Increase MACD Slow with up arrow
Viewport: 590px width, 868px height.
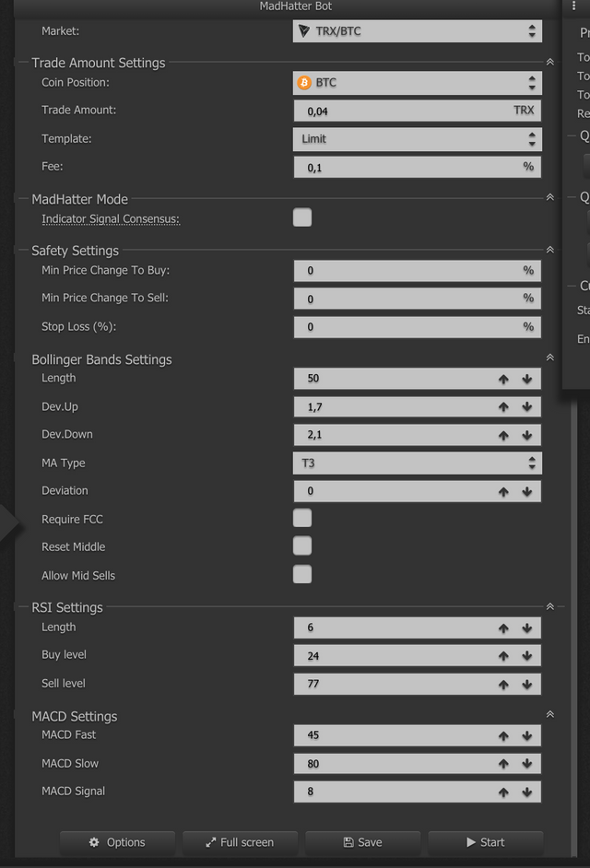503,765
